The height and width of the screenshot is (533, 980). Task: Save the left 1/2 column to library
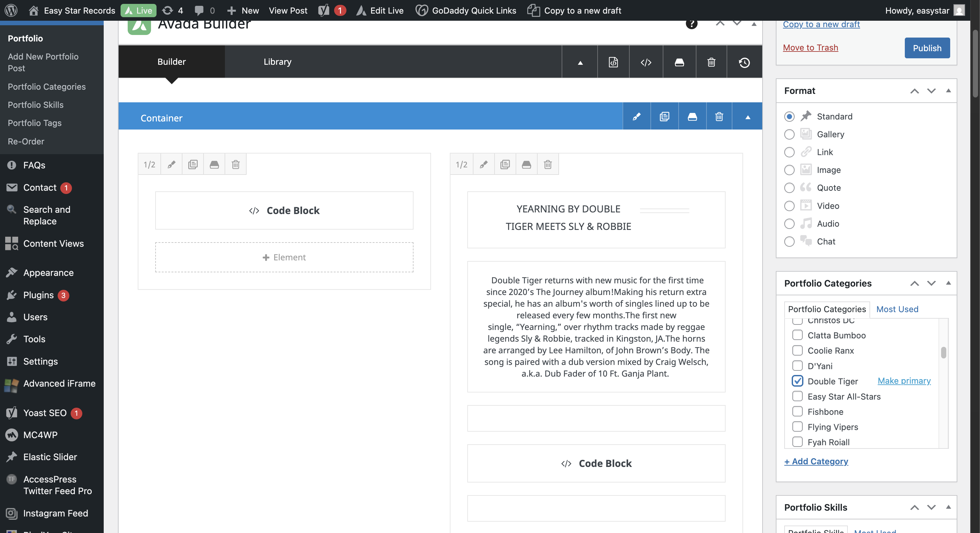click(214, 164)
